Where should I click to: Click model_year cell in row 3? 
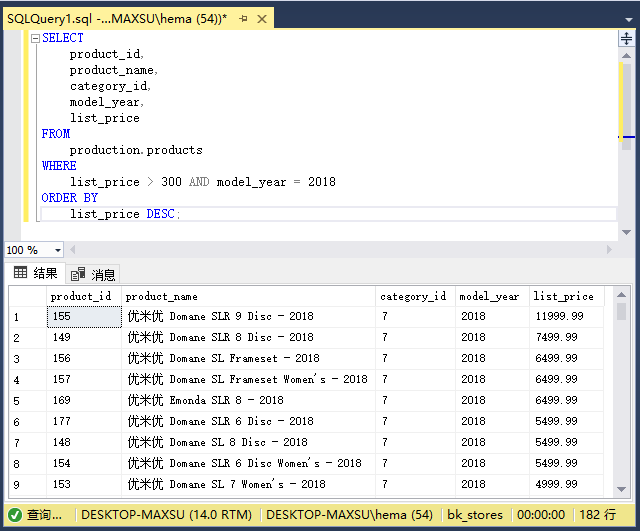[492, 358]
